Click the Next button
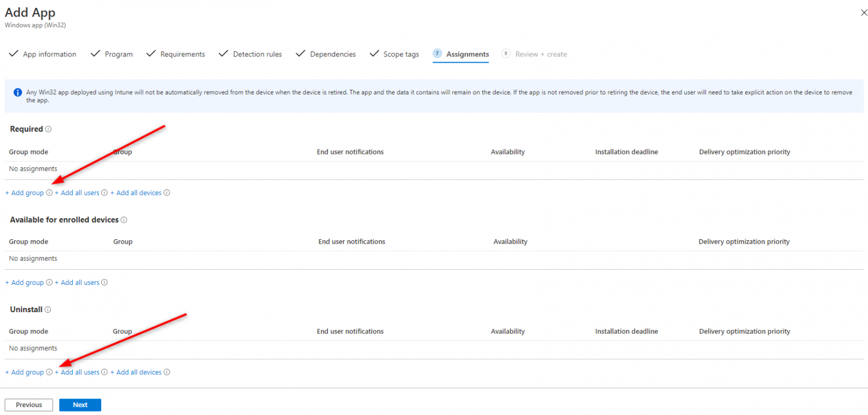 (x=80, y=405)
